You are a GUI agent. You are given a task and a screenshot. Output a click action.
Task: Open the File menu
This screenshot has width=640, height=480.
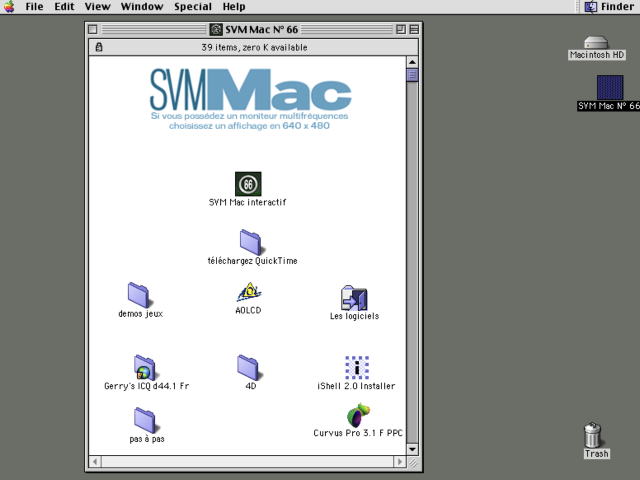tap(34, 7)
